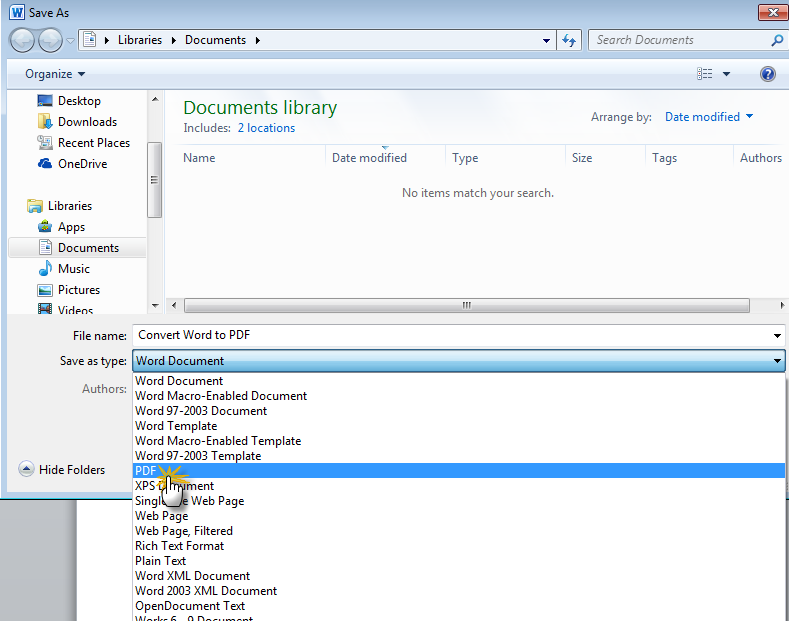Click the File name text field
The height and width of the screenshot is (621, 789).
[x=450, y=335]
